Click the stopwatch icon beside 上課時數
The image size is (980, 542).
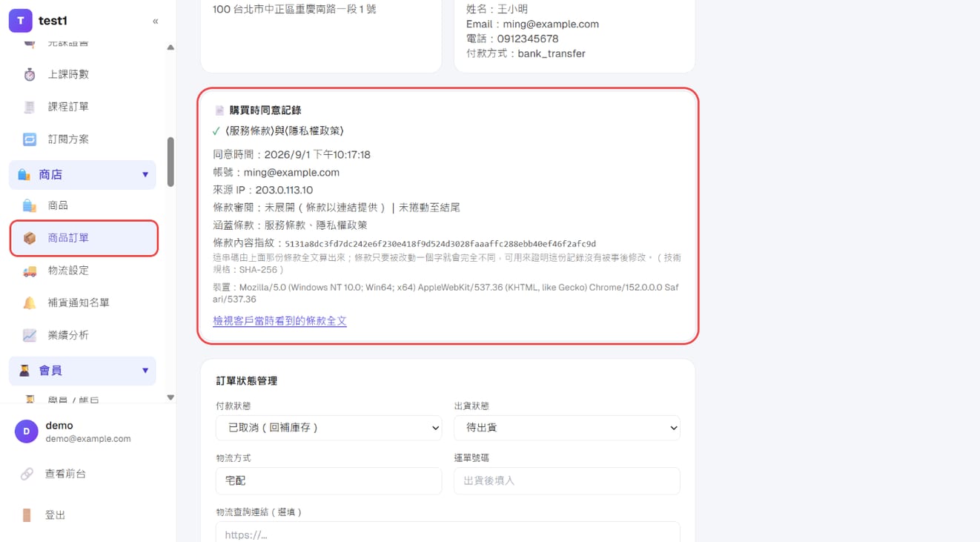(30, 74)
